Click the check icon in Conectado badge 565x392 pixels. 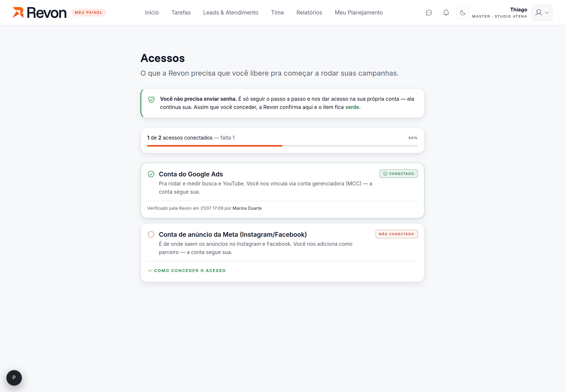point(385,174)
